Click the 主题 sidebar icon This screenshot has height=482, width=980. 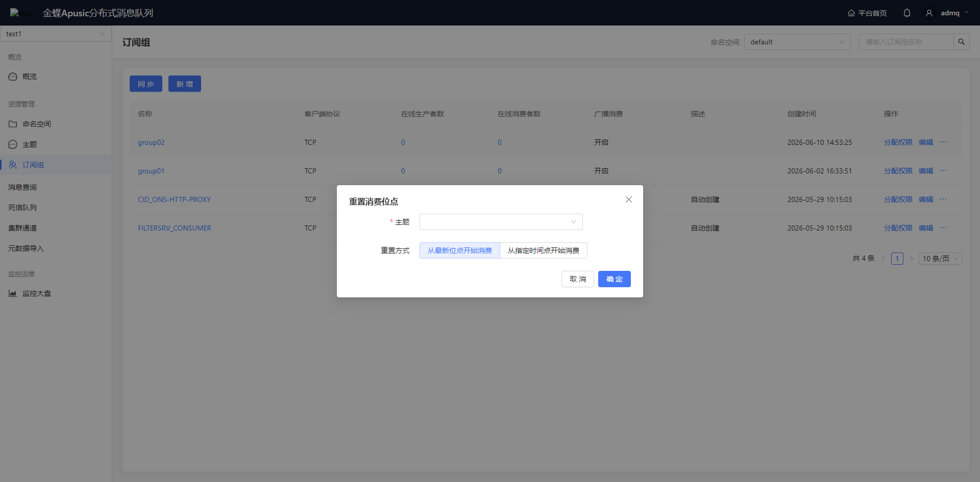click(x=13, y=144)
